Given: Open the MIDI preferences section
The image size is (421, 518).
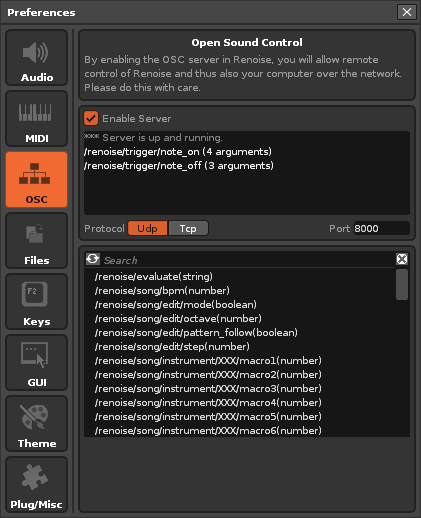Looking at the screenshot, I should (37, 119).
